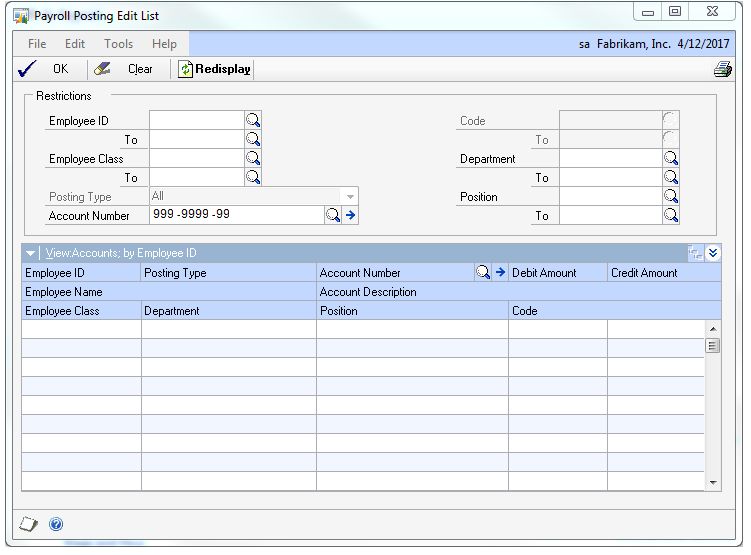Click the Employee ID label in Restrictions
This screenshot has width=751, height=555.
[79, 121]
